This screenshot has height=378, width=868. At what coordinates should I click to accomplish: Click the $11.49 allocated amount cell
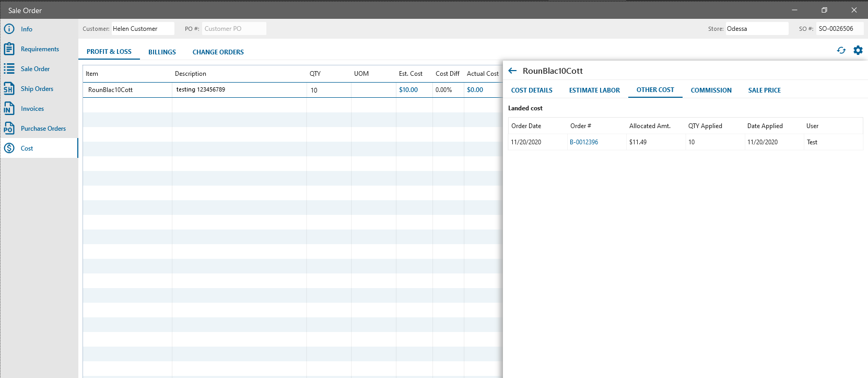point(656,142)
